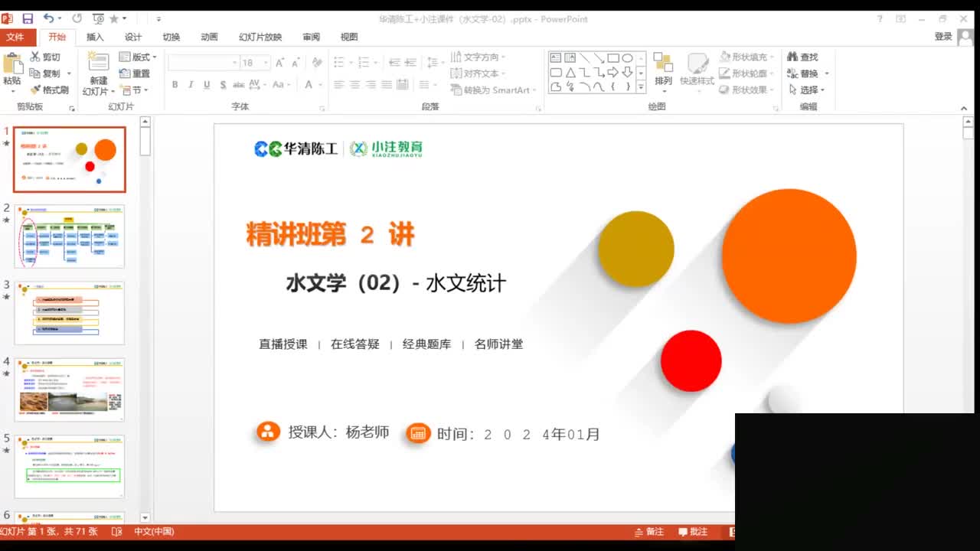Switch to the Design (设计) tab

133,37
